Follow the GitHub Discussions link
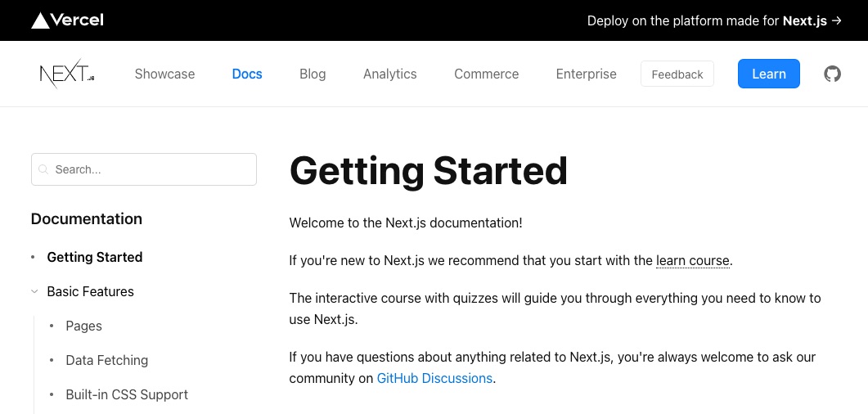 click(434, 379)
